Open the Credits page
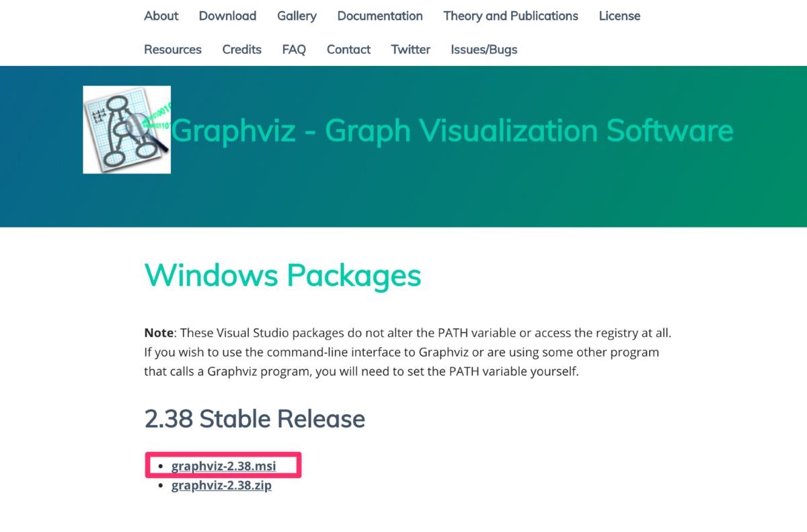Viewport: 807px width, 532px height. point(241,50)
